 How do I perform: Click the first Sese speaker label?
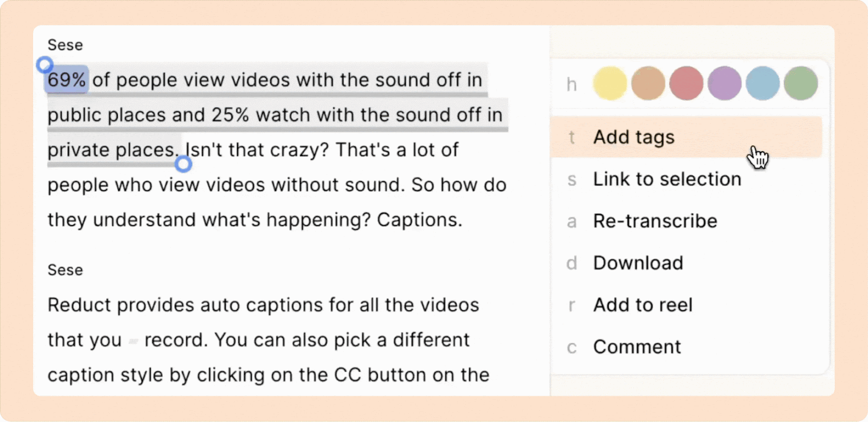(65, 45)
